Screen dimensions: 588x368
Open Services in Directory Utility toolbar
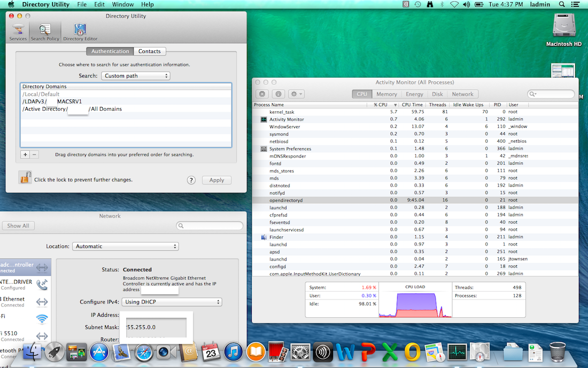(18, 32)
